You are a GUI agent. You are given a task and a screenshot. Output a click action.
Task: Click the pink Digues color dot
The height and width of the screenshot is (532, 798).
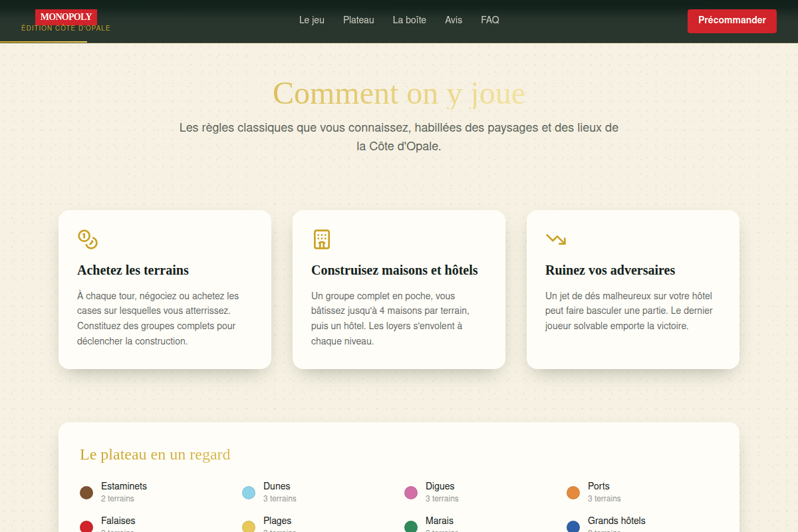[411, 493]
